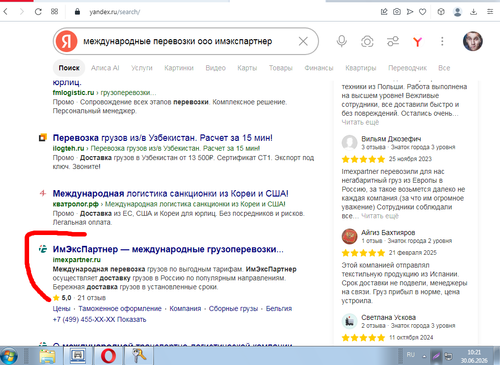This screenshot has height=365, width=500.
Task: Expand Вильям Джозефич review Читать ещё
Action: [x=380, y=216]
